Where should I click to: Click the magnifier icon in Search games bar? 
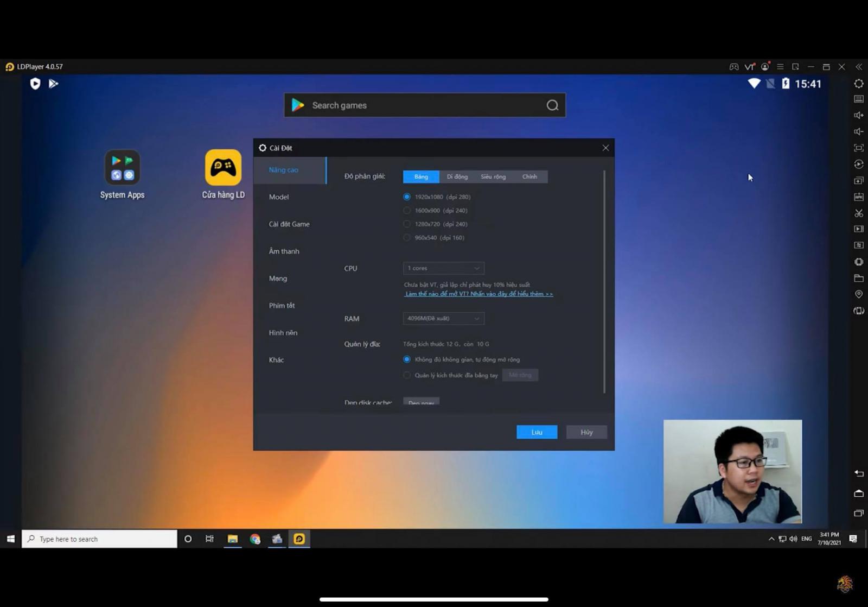[552, 105]
